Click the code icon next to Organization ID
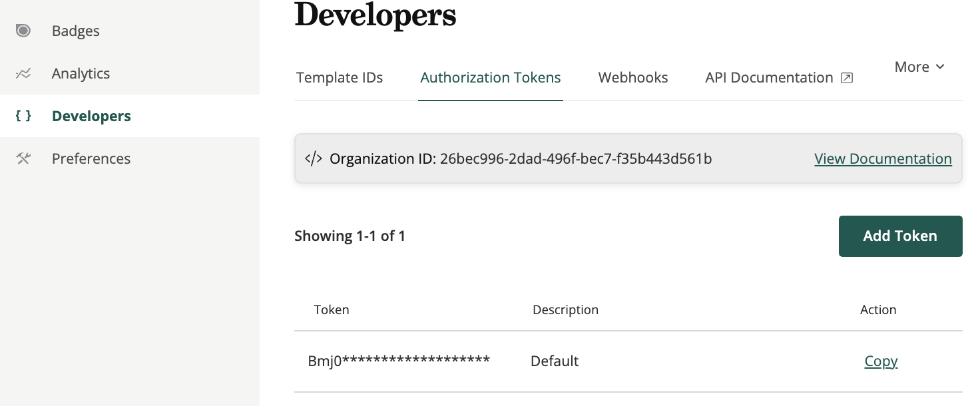 (314, 158)
